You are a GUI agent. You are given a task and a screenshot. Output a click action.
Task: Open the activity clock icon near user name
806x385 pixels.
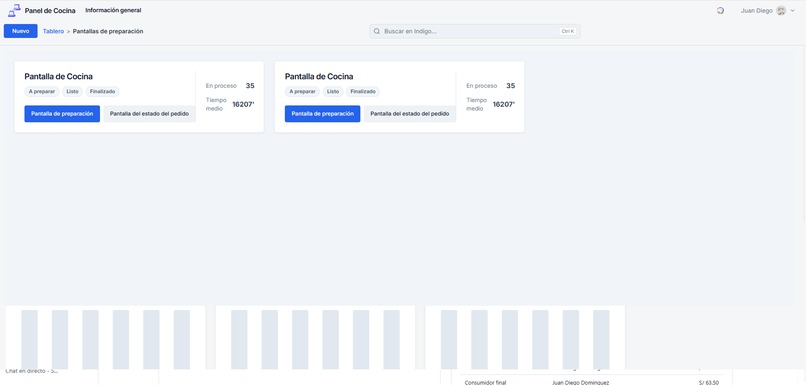click(x=720, y=10)
